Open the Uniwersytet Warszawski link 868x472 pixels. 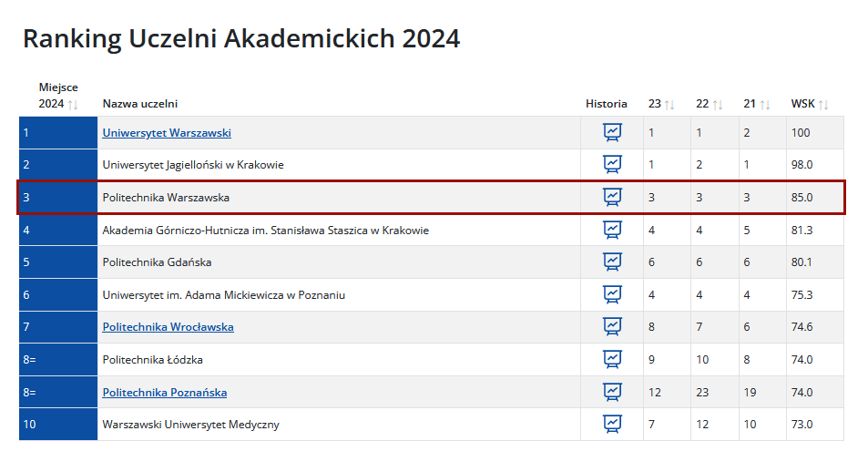tap(167, 133)
